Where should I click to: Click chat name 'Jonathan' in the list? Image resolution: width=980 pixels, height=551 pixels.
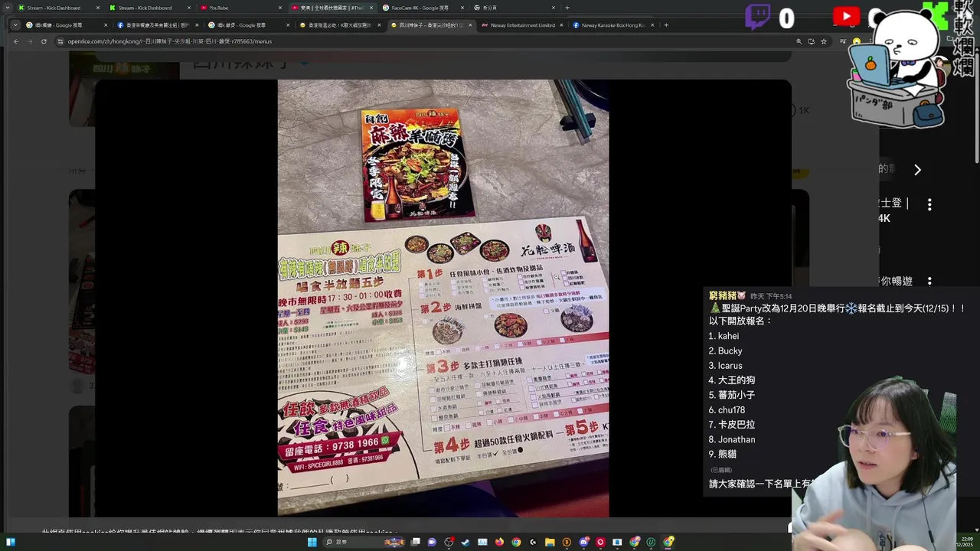pos(737,439)
